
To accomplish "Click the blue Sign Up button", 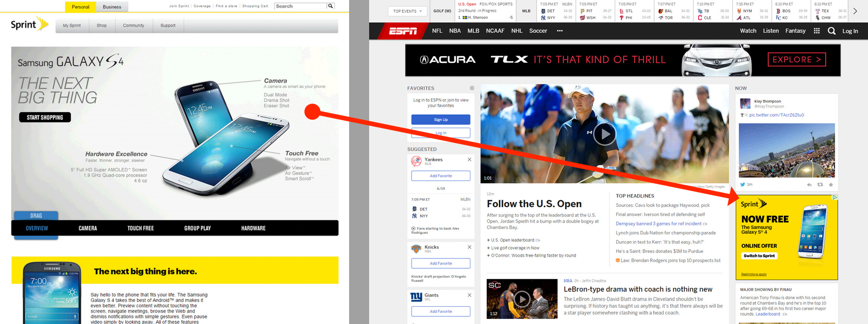I will point(441,120).
